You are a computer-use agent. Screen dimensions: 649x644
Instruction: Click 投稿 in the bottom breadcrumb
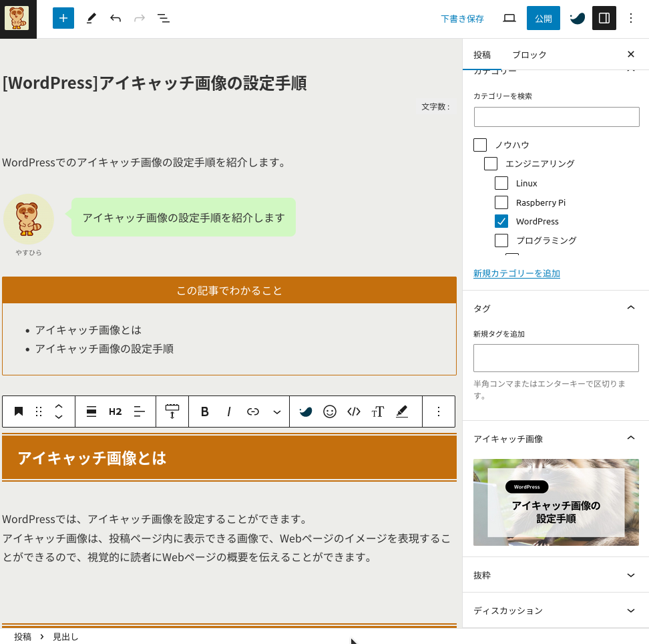pyautogui.click(x=22, y=637)
